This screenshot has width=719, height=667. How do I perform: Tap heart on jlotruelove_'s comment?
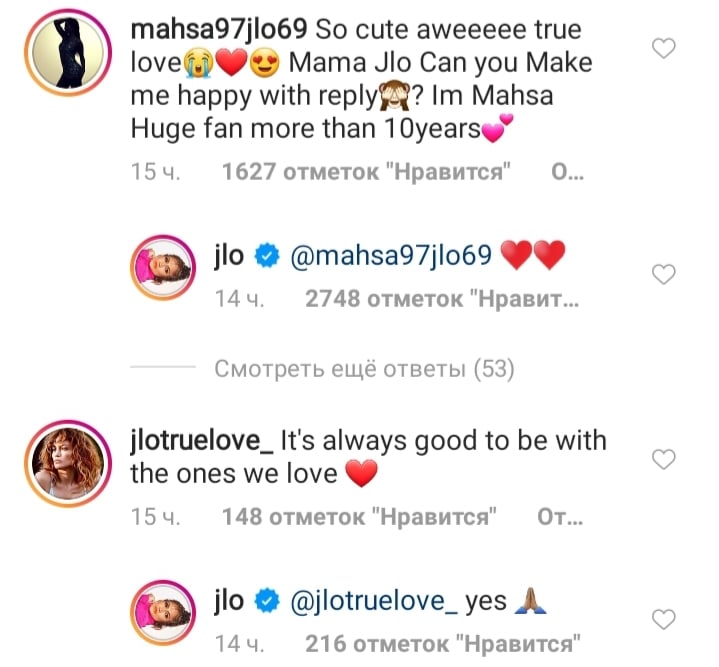(x=663, y=459)
